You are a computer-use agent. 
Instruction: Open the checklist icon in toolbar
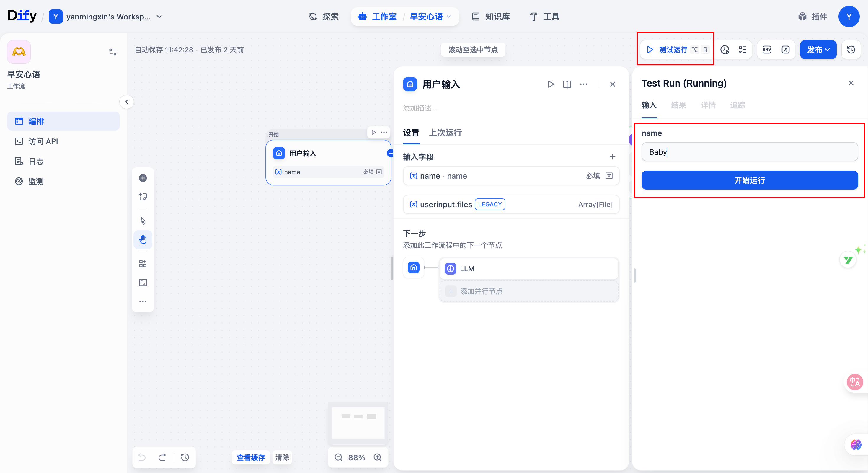pyautogui.click(x=742, y=50)
